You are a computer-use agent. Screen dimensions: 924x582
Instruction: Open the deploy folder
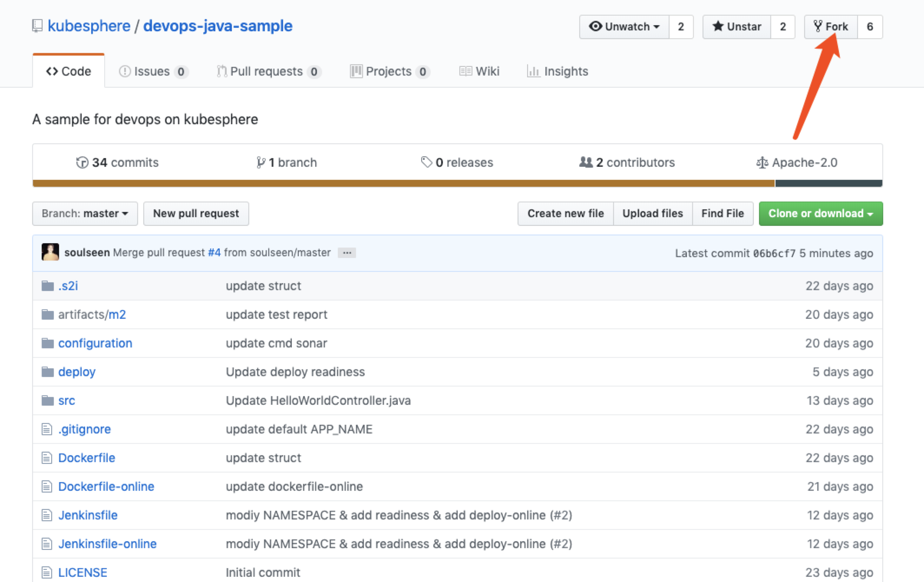[75, 371]
